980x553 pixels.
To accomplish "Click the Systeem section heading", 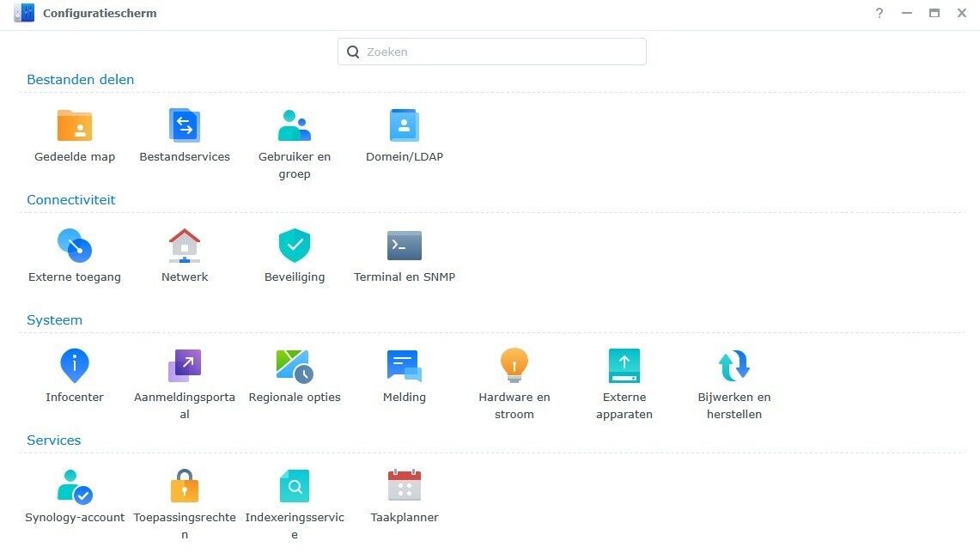I will [54, 320].
